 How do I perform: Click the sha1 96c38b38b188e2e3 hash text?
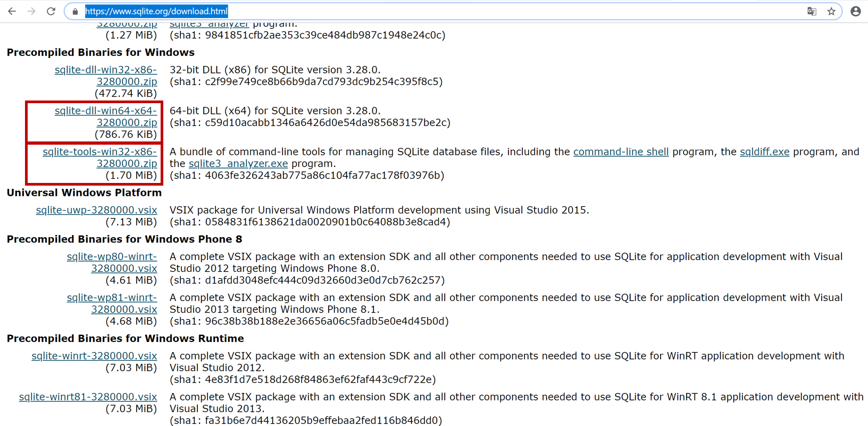tap(309, 321)
